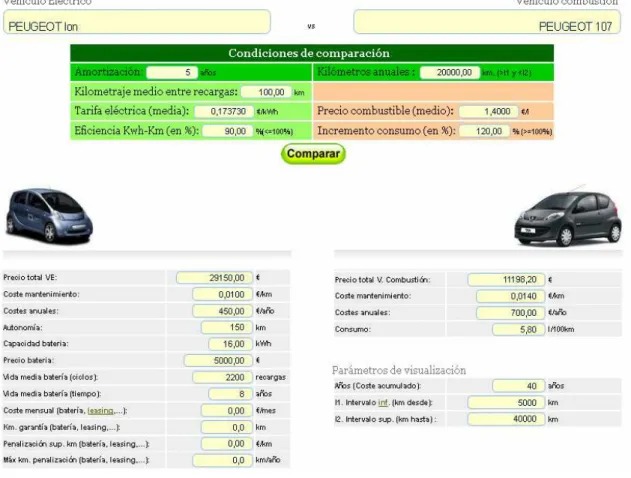Click the Amortización years input
This screenshot has width=631, height=478.
pyautogui.click(x=172, y=72)
